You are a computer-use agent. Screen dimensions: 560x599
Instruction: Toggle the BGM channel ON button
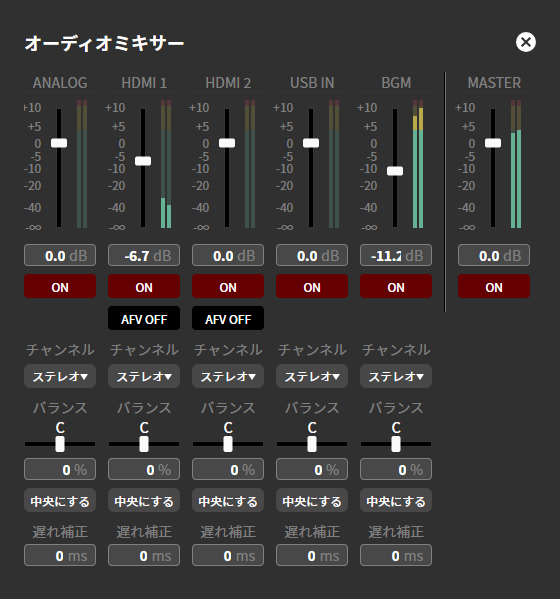pos(396,286)
